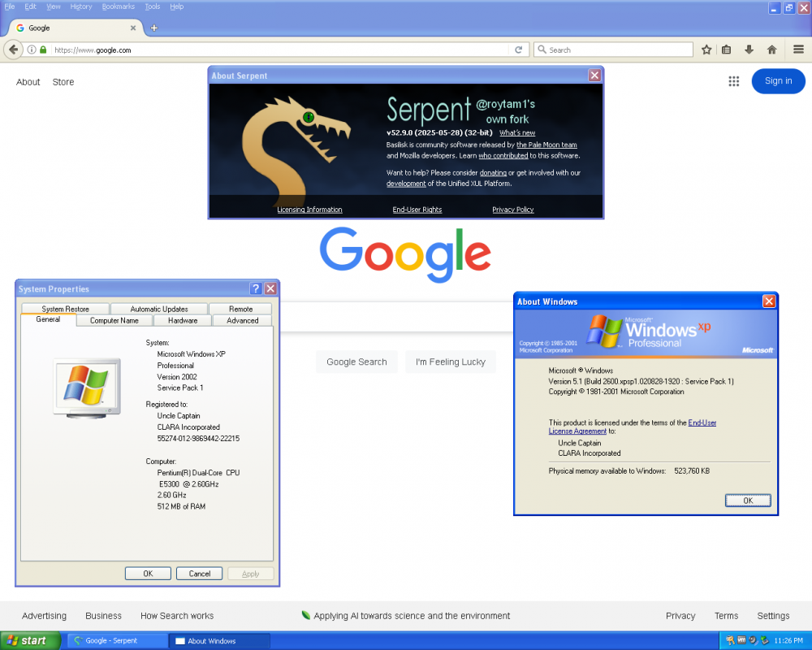Click the site information icon in address bar
This screenshot has height=650, width=812.
click(x=32, y=50)
